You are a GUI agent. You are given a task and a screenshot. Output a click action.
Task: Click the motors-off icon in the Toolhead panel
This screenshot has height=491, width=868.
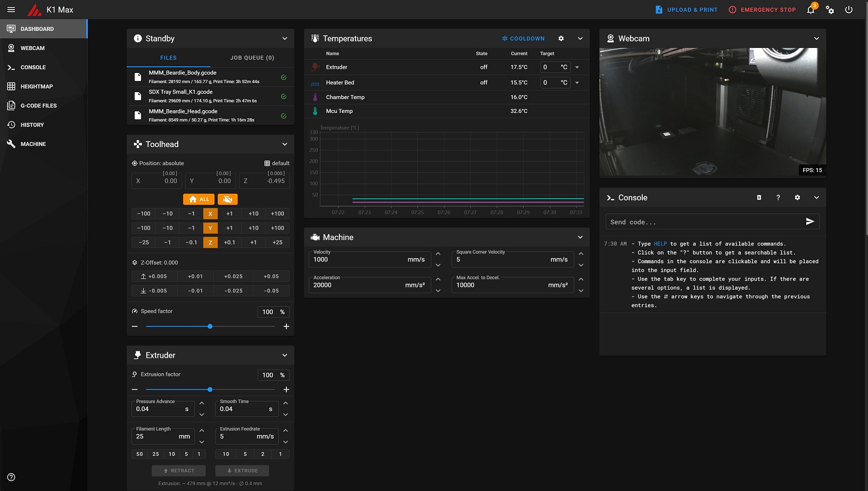[228, 199]
